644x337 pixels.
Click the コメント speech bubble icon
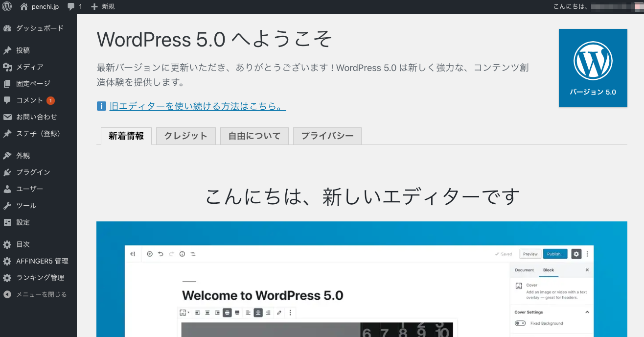[x=7, y=100]
